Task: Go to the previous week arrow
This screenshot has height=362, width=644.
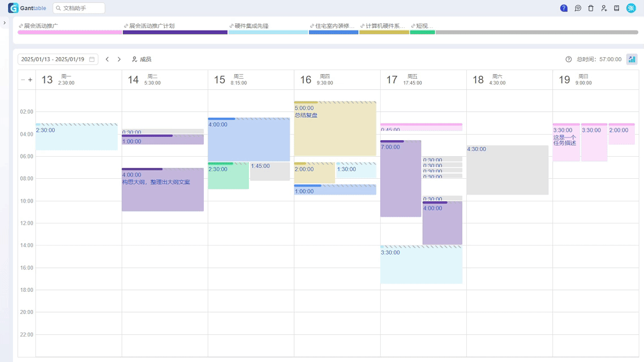Action: tap(107, 59)
